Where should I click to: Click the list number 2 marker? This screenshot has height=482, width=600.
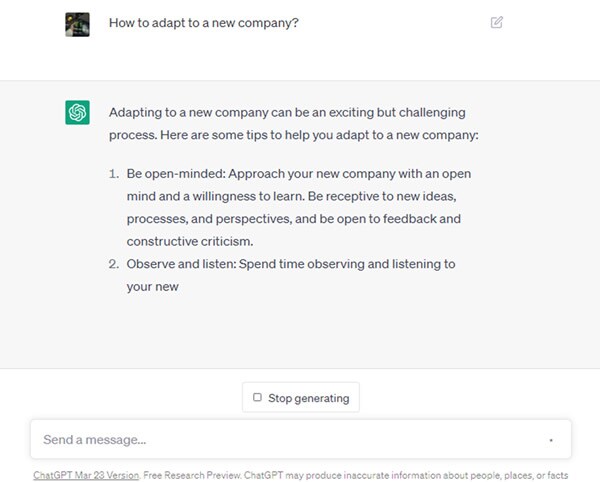click(x=114, y=264)
